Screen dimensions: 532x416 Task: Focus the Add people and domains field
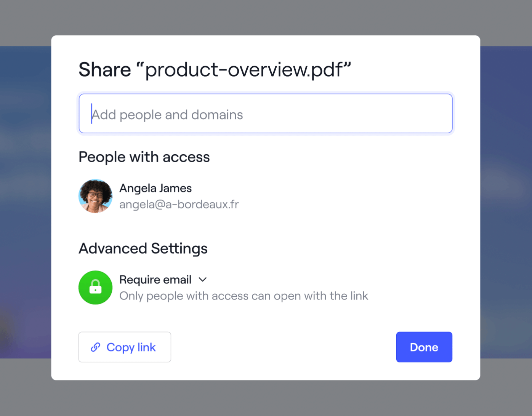click(x=266, y=114)
